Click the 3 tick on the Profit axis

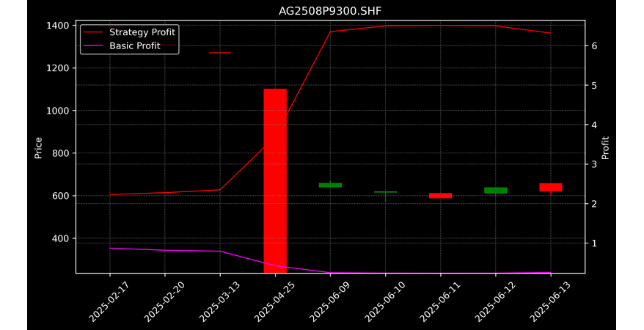(x=594, y=164)
